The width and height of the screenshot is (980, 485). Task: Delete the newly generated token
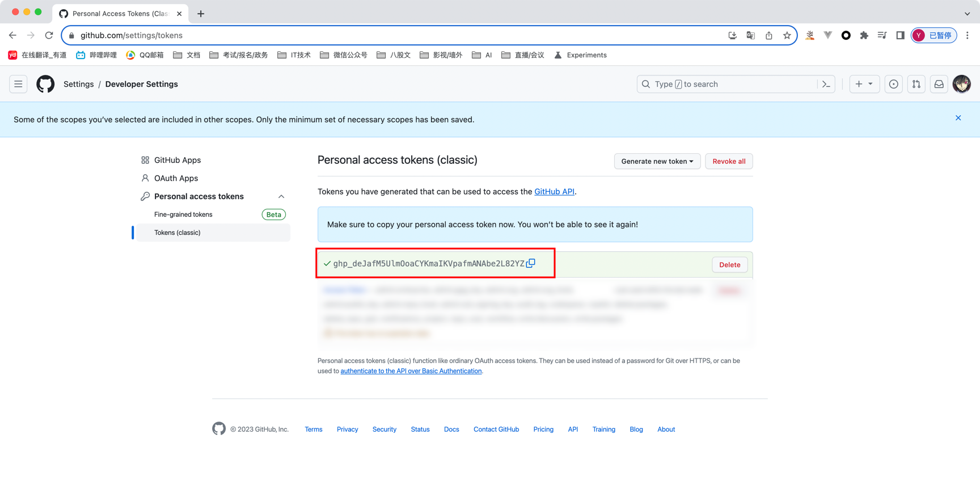tap(729, 264)
